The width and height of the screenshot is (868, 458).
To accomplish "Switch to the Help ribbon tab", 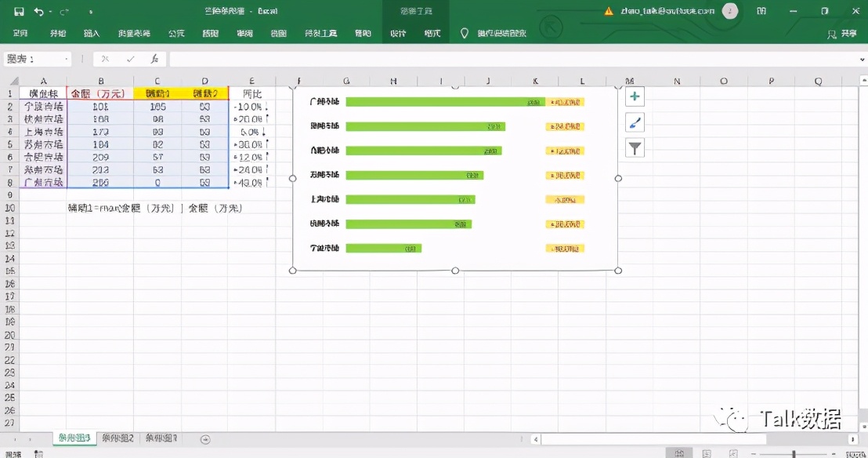I will pyautogui.click(x=363, y=33).
